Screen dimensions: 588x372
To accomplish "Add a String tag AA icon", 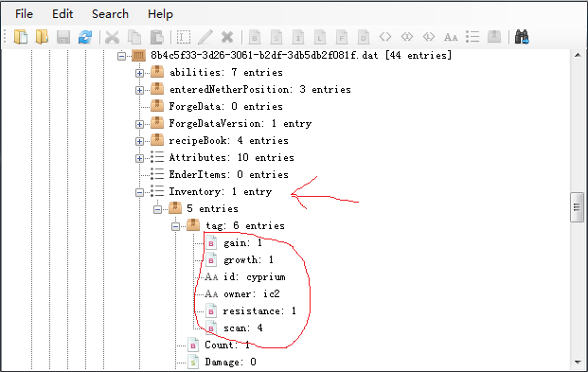I will tap(451, 37).
